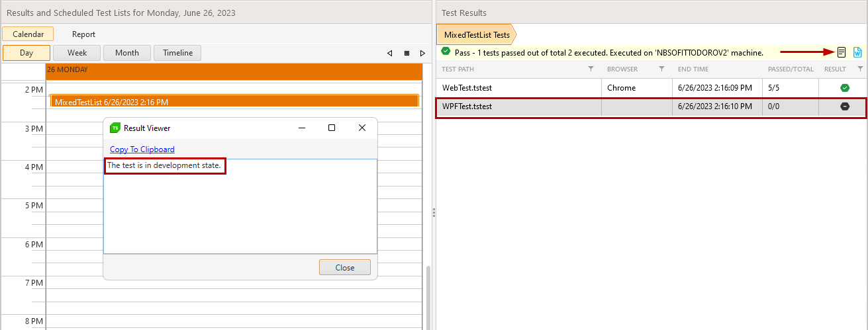The height and width of the screenshot is (330, 868).
Task: Click the Result Viewer X close button
Action: [x=362, y=128]
